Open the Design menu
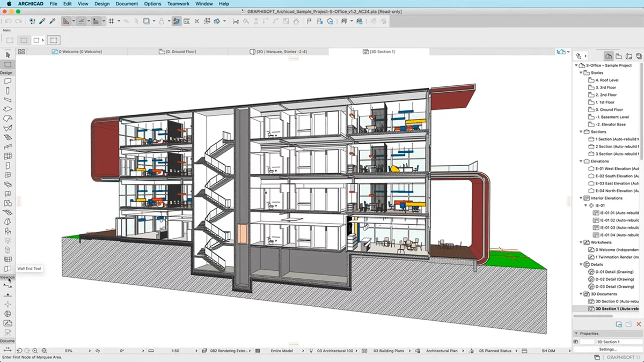This screenshot has height=362, width=644. pos(101,4)
